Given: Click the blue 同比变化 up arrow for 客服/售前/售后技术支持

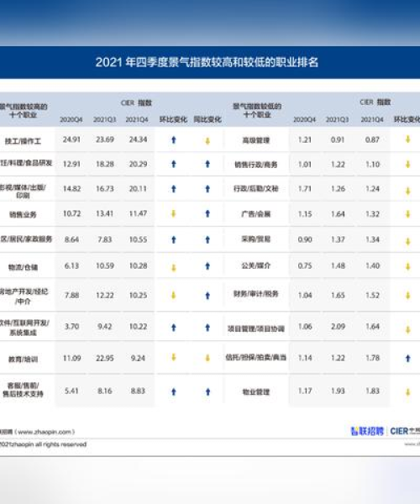Looking at the screenshot, I should [207, 391].
